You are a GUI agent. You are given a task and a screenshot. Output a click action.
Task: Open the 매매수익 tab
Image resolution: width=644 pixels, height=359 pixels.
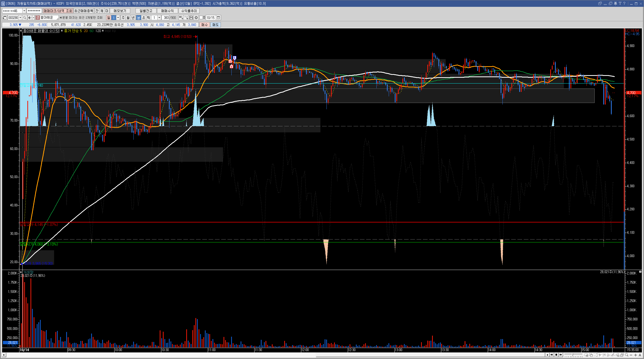pos(167,11)
